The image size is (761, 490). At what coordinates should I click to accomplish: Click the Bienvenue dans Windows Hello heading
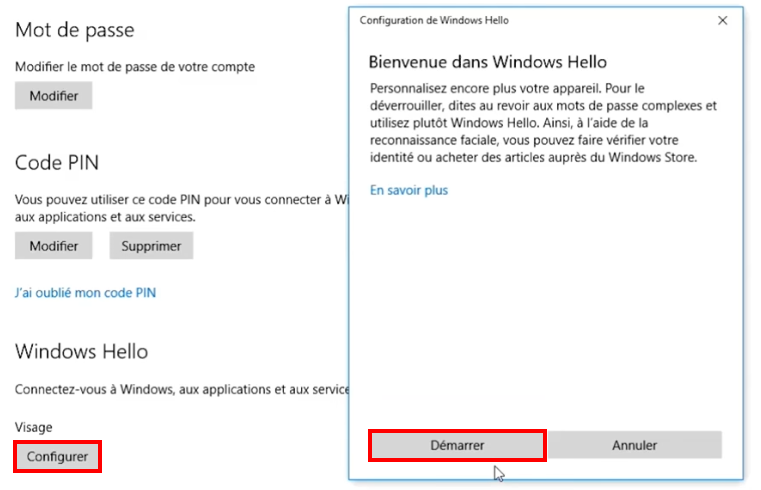488,62
